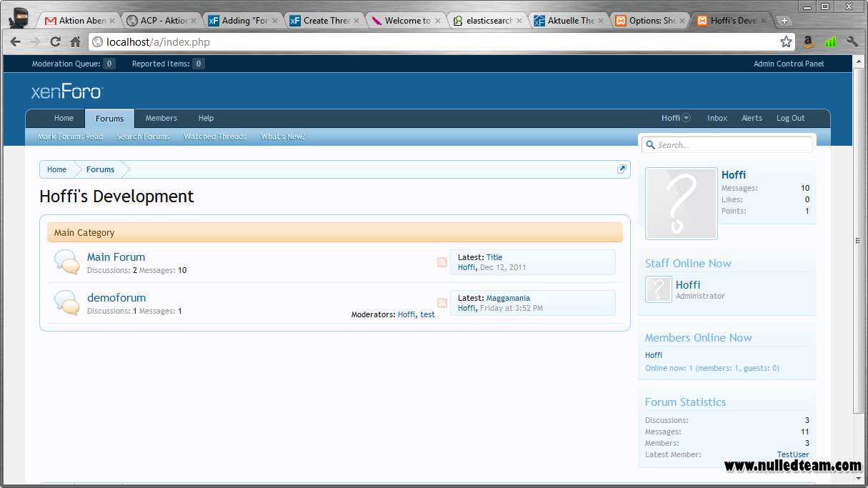Log Out of the forum

click(x=791, y=119)
